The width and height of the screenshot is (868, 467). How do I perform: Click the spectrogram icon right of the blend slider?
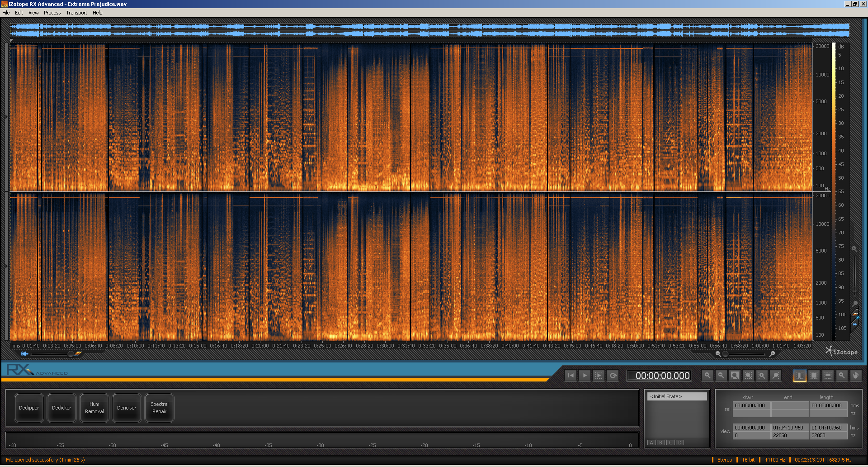(79, 354)
